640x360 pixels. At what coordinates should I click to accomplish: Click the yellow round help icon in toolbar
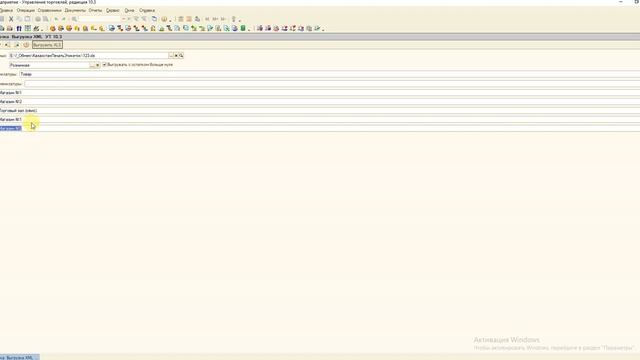coord(164,19)
